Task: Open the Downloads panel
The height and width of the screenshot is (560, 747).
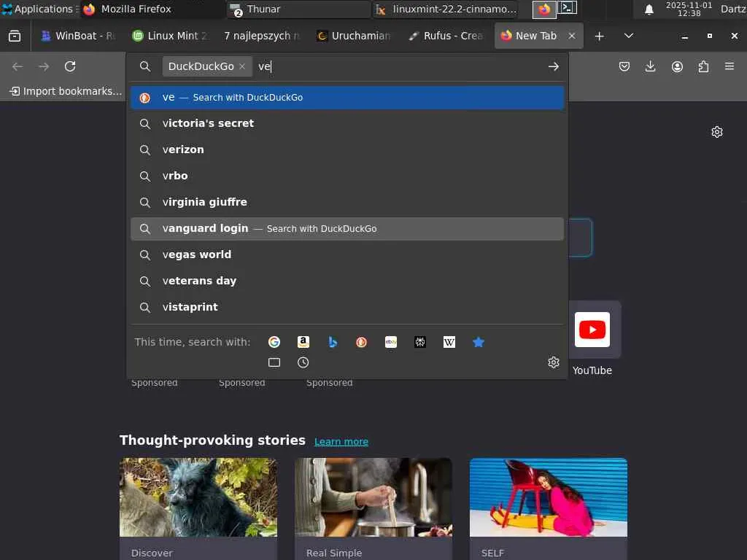Action: point(650,66)
